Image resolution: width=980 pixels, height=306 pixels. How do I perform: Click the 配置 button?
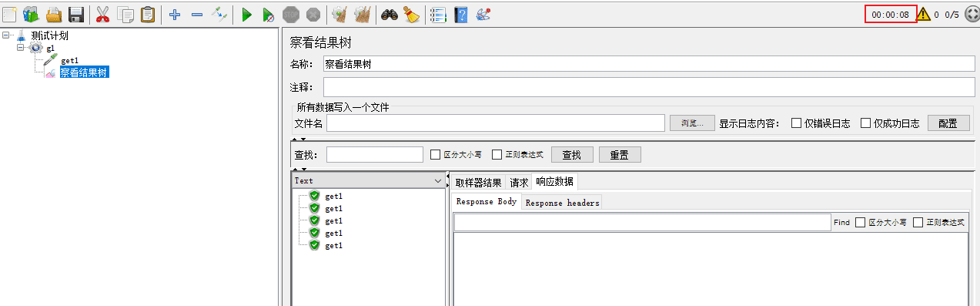(948, 123)
